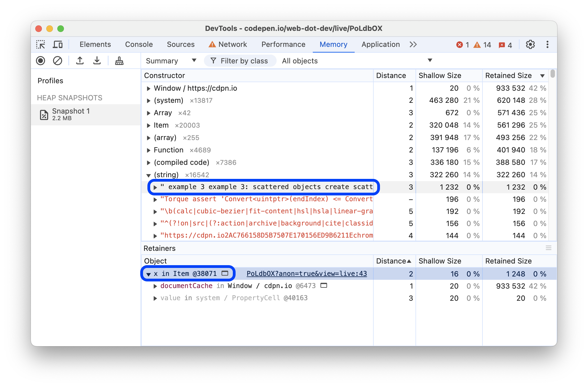The width and height of the screenshot is (588, 387).
Task: Select the Application tab
Action: [x=375, y=44]
